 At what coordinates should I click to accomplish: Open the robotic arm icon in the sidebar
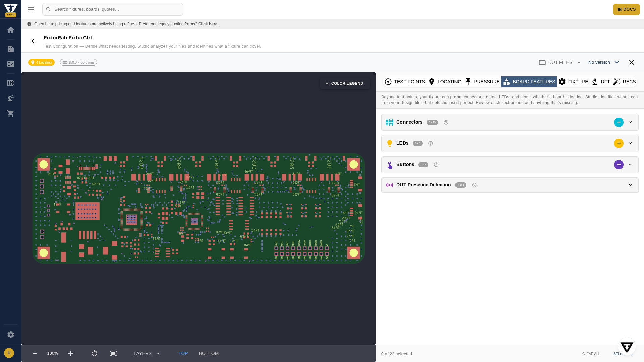(x=11, y=98)
